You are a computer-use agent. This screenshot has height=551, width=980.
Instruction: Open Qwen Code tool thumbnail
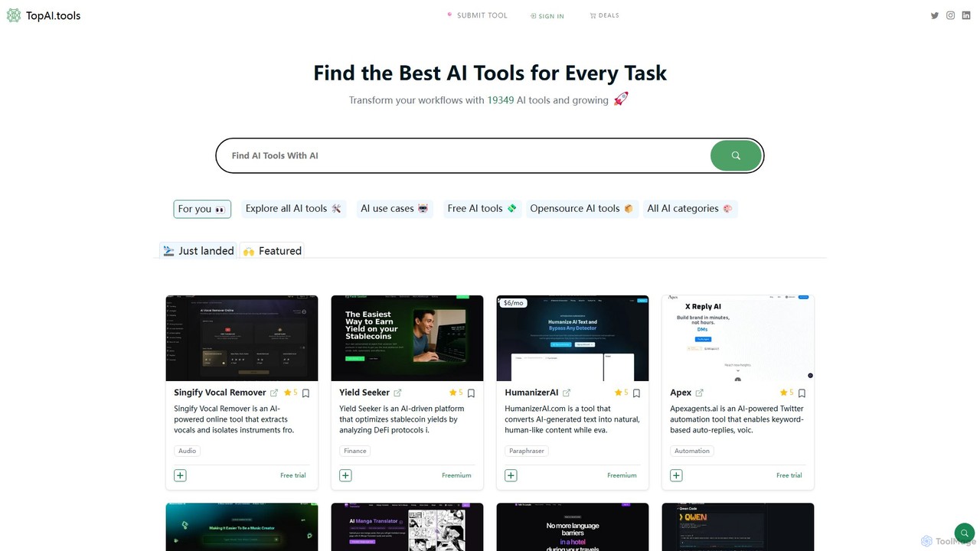click(x=738, y=527)
